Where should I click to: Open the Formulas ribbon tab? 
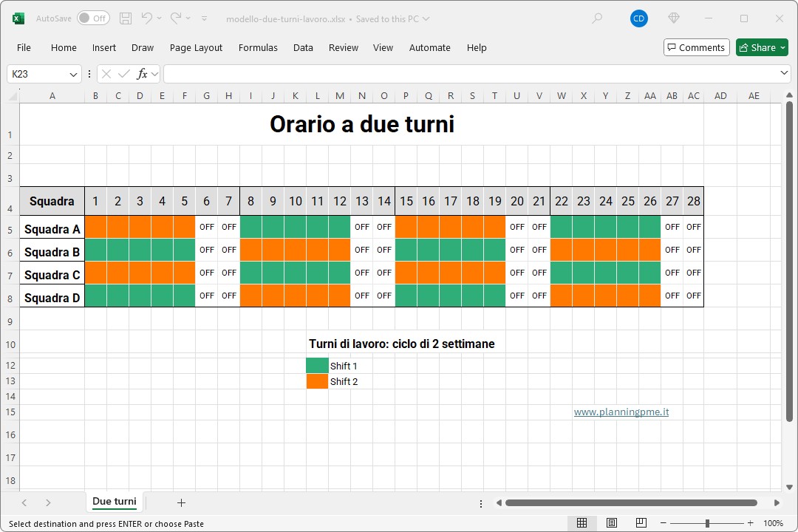tap(258, 47)
